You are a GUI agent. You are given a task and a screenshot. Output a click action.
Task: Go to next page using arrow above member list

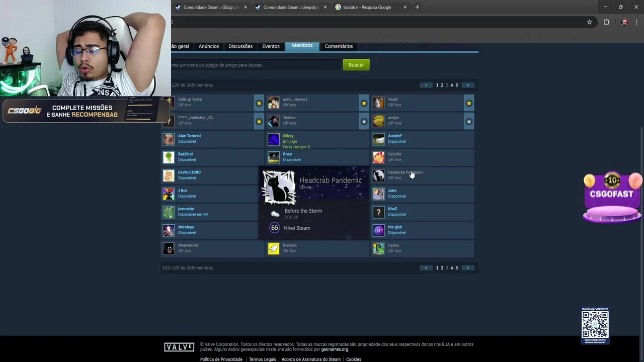coord(468,85)
